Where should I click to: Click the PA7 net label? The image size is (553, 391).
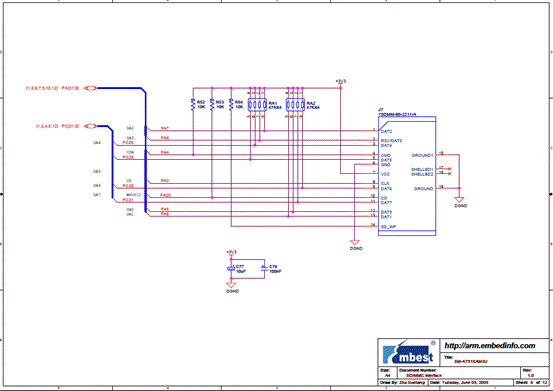(165, 128)
